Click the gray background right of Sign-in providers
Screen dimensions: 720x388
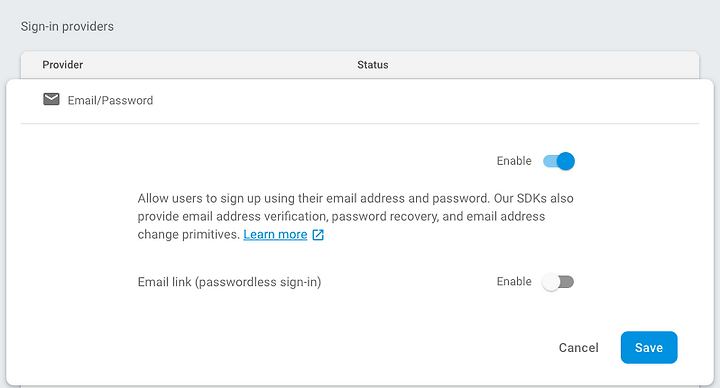click(x=413, y=27)
